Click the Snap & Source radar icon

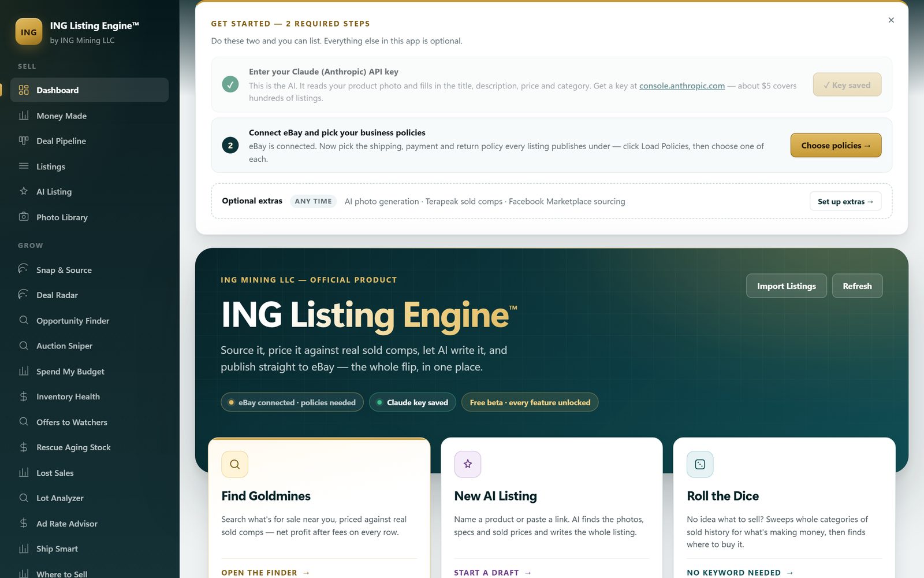click(x=24, y=269)
